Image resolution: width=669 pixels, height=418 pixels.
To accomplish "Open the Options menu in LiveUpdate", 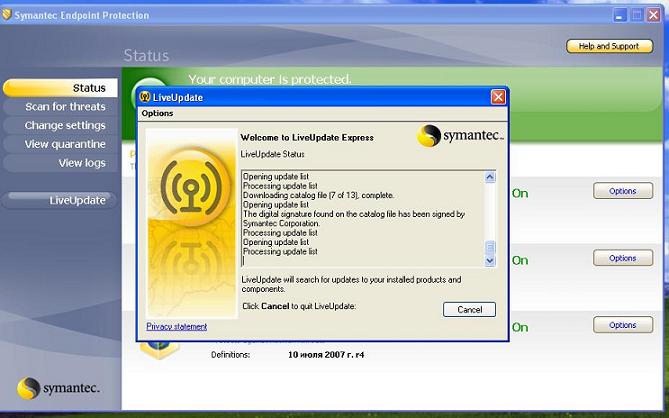I will [157, 113].
